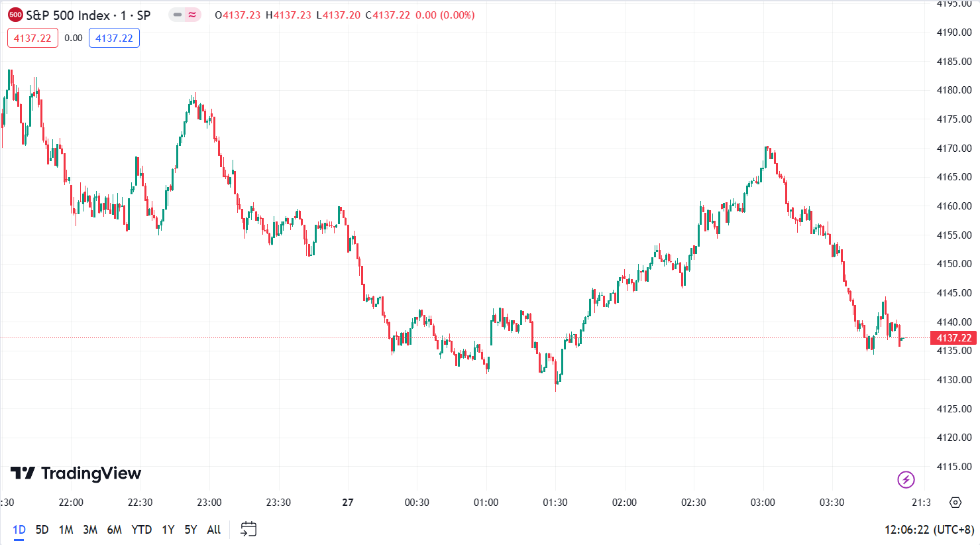Toggle the symbol visibility pill switch

[x=184, y=13]
